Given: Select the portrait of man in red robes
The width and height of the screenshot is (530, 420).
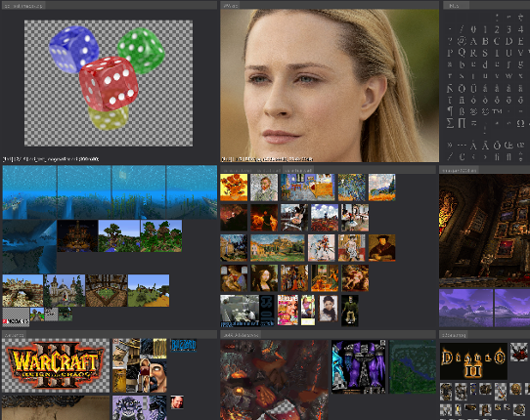Looking at the screenshot, I should pyautogui.click(x=382, y=248).
